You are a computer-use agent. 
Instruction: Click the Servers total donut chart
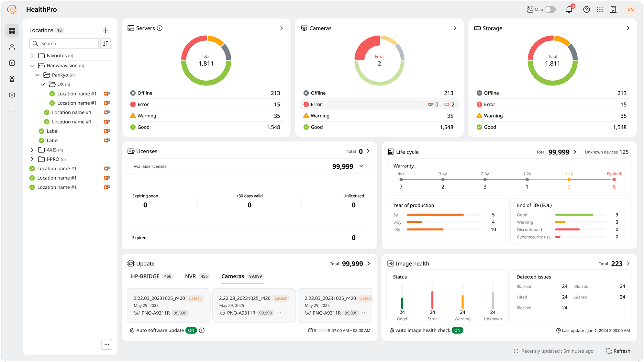point(206,61)
